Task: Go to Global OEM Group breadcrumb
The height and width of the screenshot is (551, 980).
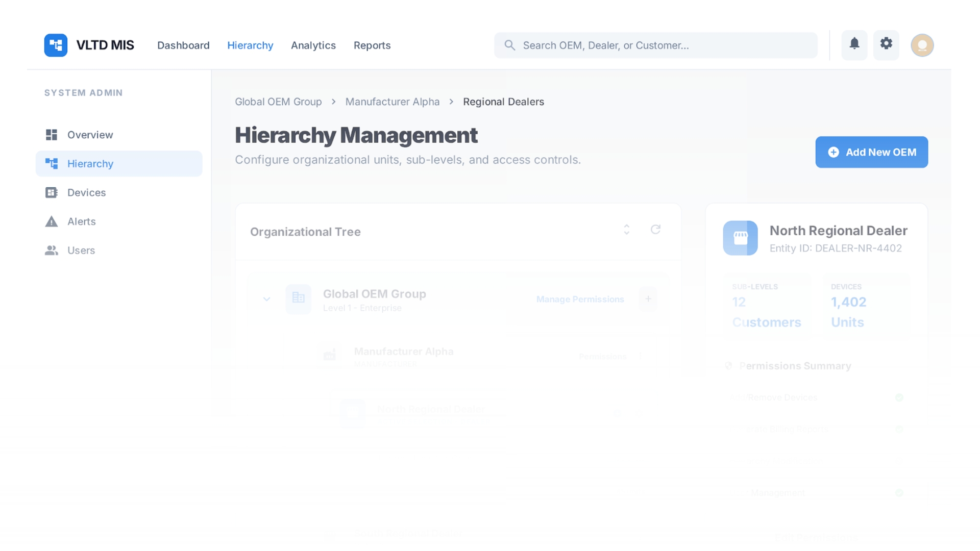Action: [x=278, y=102]
